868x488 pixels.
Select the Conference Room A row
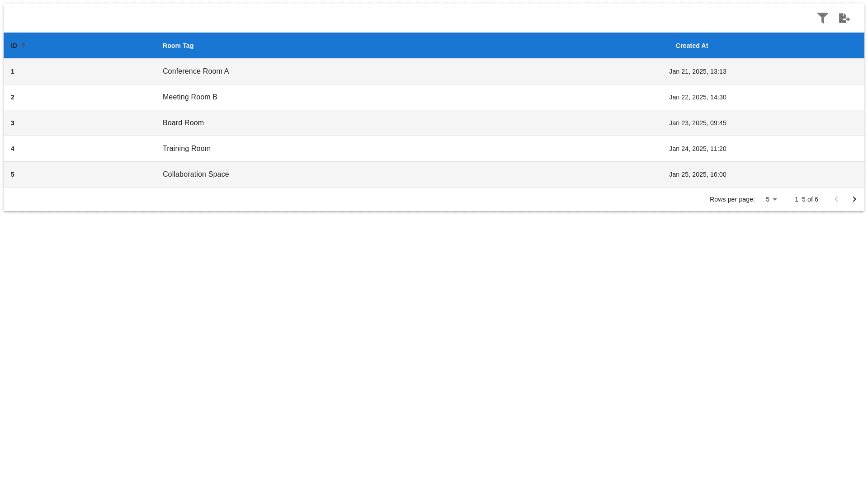click(196, 71)
